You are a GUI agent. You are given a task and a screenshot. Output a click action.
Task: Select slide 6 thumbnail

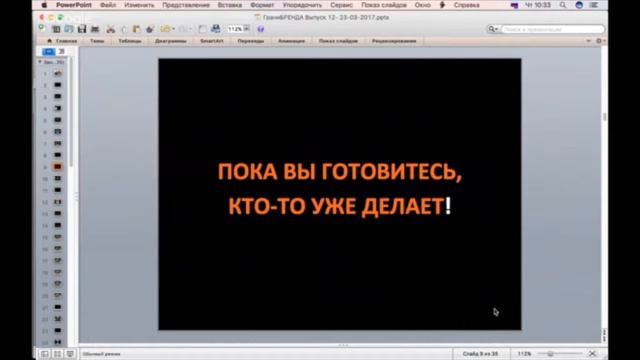(x=58, y=132)
